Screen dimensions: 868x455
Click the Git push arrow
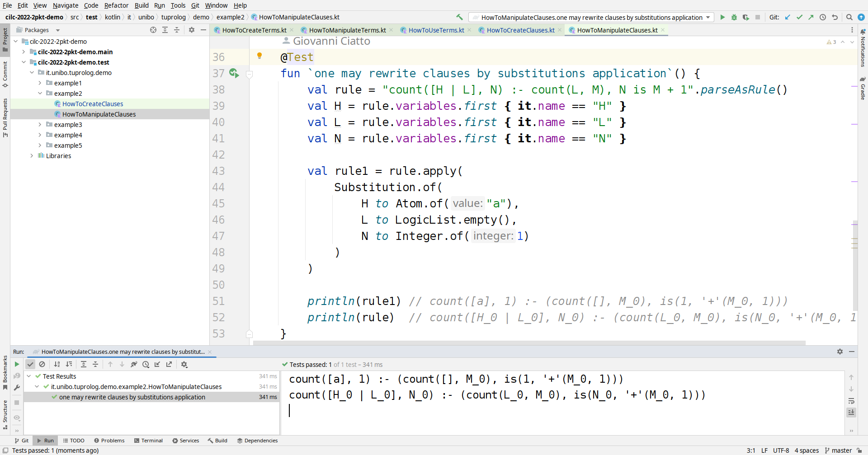coord(811,17)
